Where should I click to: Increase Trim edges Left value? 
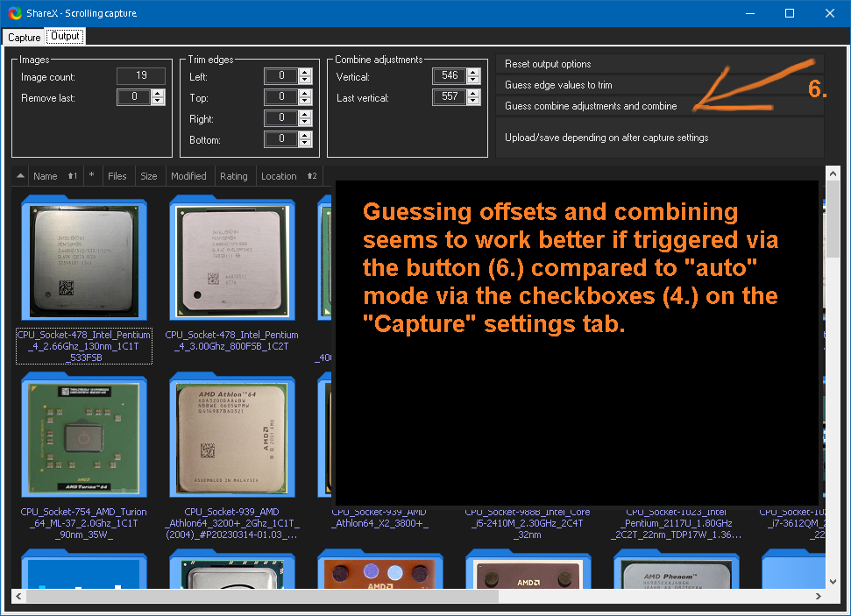[305, 72]
